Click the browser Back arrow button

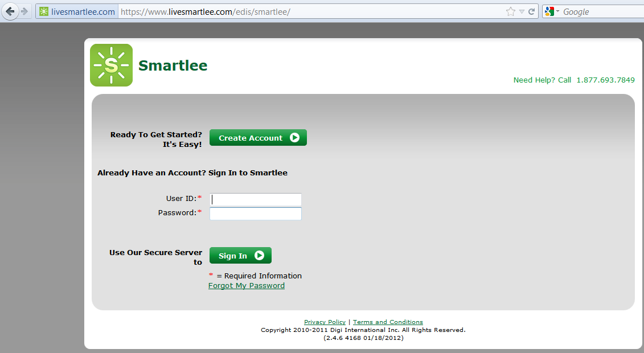(x=10, y=11)
